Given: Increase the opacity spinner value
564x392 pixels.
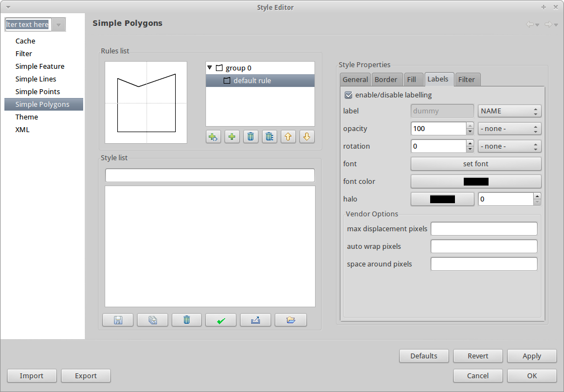Looking at the screenshot, I should [470, 126].
